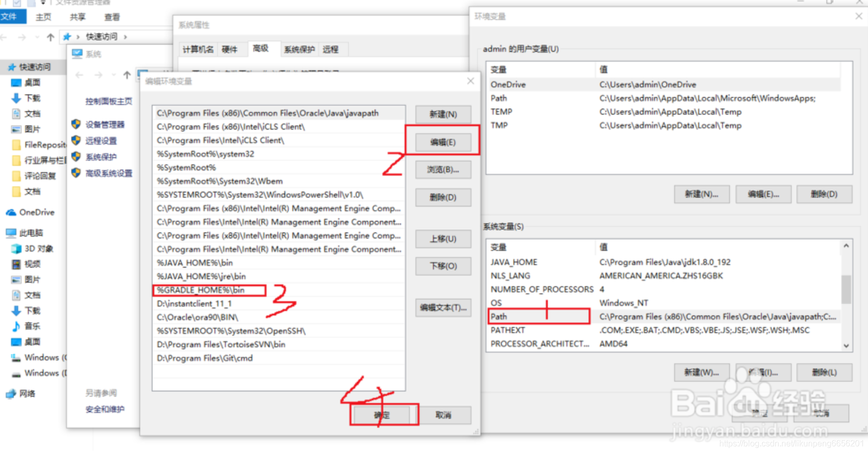Click the shield icon beside 设备管理器

76,124
